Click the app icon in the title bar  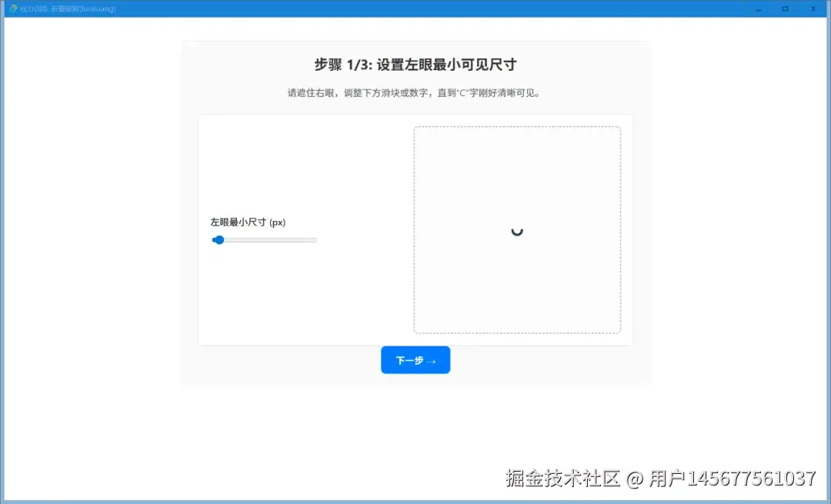tap(13, 8)
